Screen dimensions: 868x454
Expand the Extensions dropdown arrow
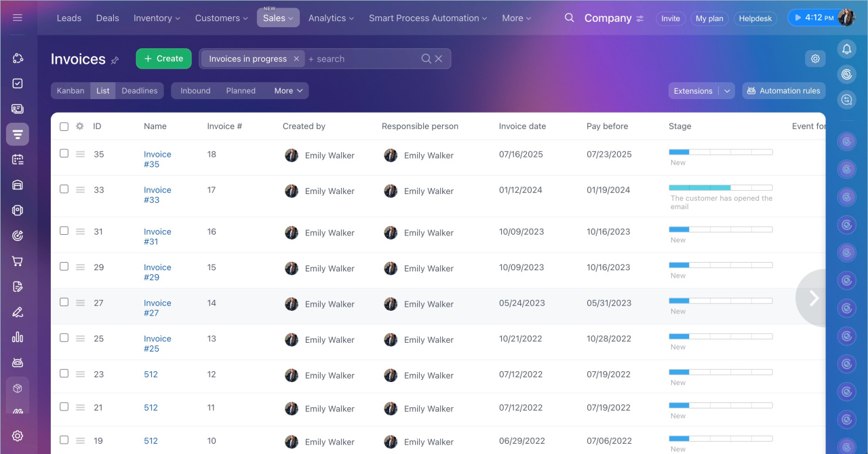tap(727, 91)
